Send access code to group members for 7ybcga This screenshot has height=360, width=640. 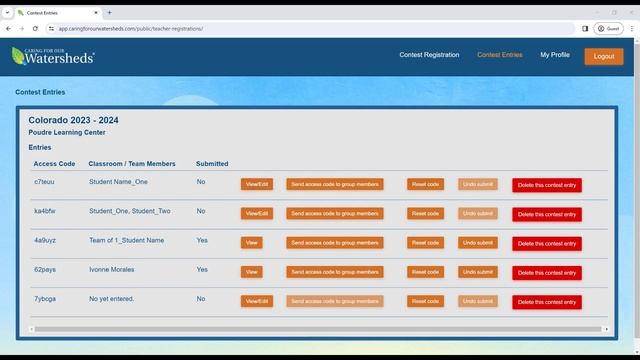(x=335, y=301)
